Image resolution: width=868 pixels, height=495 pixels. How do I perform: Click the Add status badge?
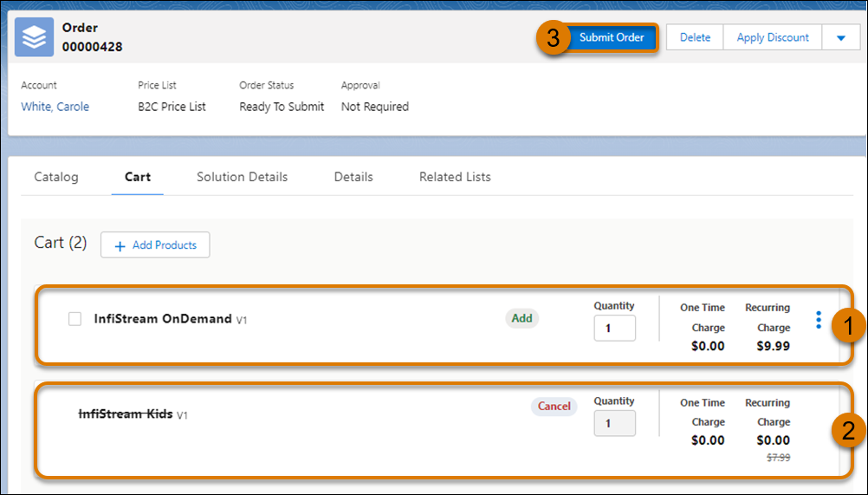[x=521, y=318]
